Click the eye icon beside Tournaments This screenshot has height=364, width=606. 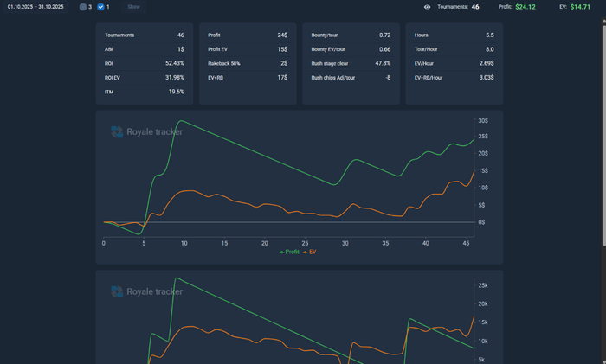pyautogui.click(x=427, y=7)
